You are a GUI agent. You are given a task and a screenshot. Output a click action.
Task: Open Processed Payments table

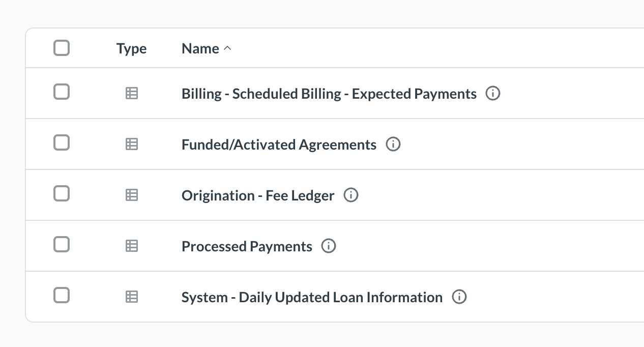point(247,246)
